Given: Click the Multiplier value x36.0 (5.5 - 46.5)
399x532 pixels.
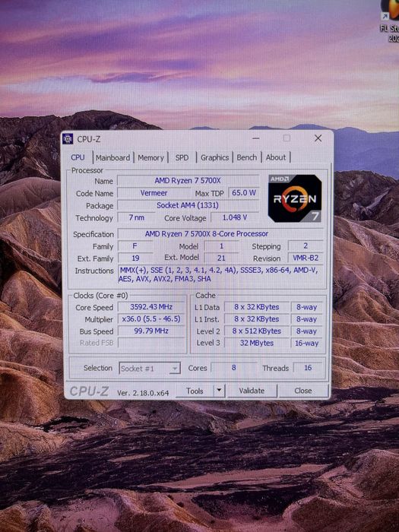Looking at the screenshot, I should (151, 319).
